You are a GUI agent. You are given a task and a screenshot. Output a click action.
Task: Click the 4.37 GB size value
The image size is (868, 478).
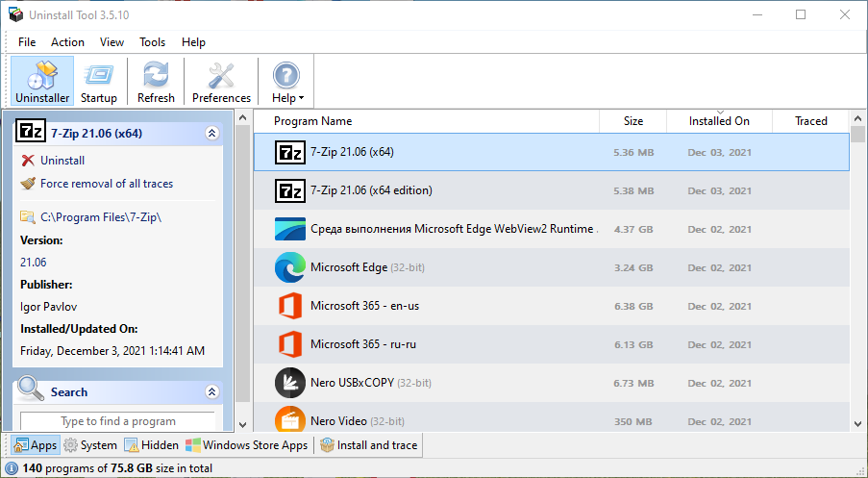point(633,229)
